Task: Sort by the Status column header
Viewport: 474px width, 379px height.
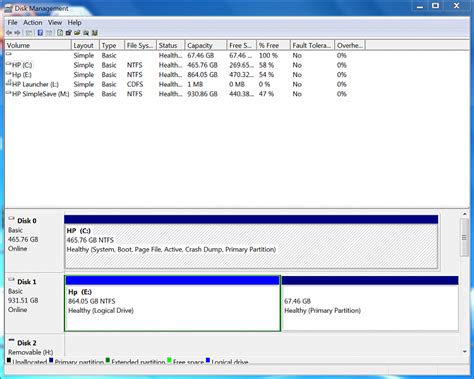Action: [170, 45]
